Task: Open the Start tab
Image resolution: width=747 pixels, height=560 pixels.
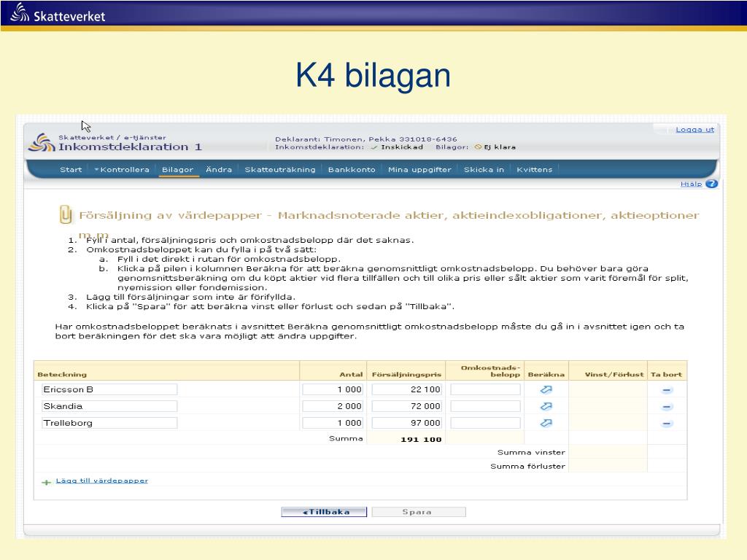Action: point(71,169)
